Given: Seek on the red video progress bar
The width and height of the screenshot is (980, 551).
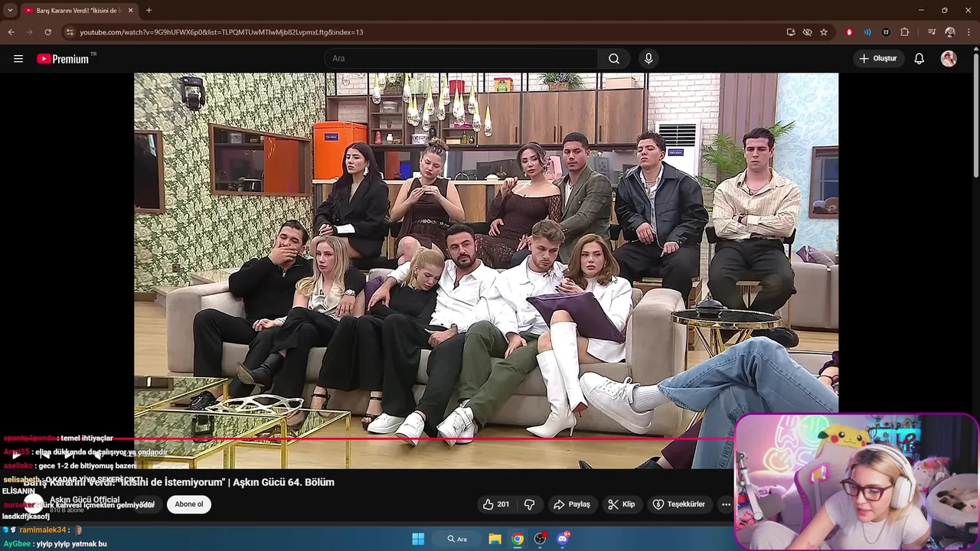Looking at the screenshot, I should (367, 439).
